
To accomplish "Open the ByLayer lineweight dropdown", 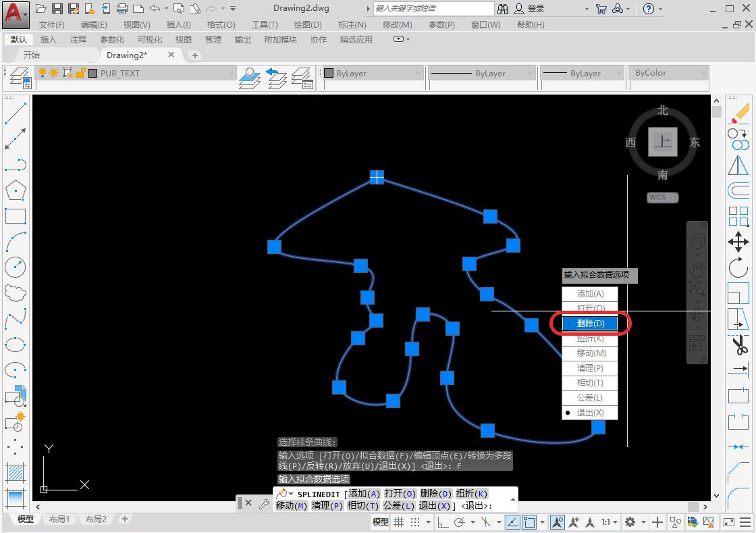I will click(x=619, y=74).
